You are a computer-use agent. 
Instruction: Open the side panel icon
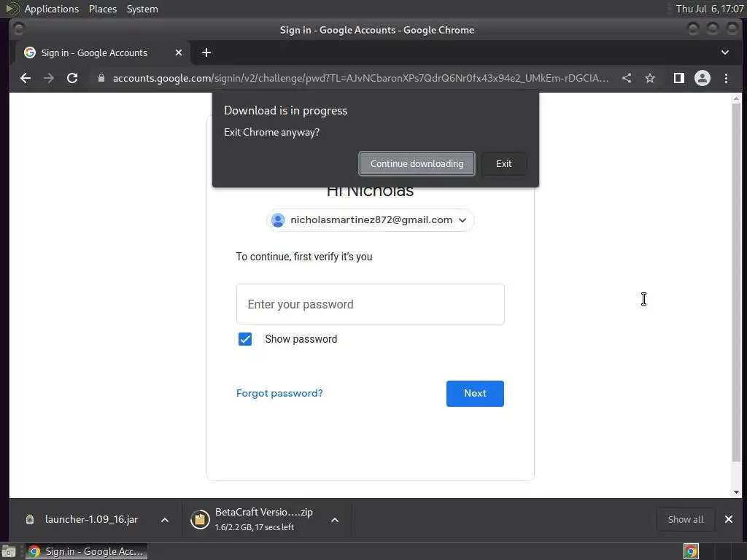pyautogui.click(x=679, y=78)
